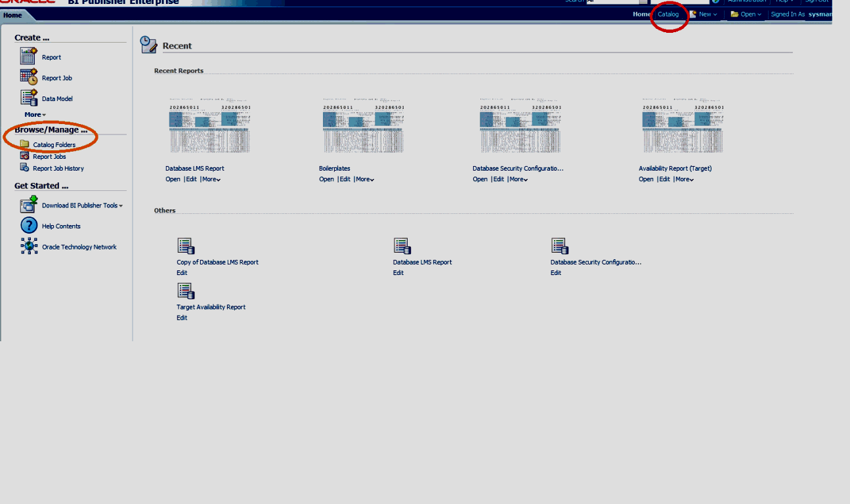Screen dimensions: 850x504
Task: Open the Boilerplates report thumbnail
Action: [x=363, y=125]
